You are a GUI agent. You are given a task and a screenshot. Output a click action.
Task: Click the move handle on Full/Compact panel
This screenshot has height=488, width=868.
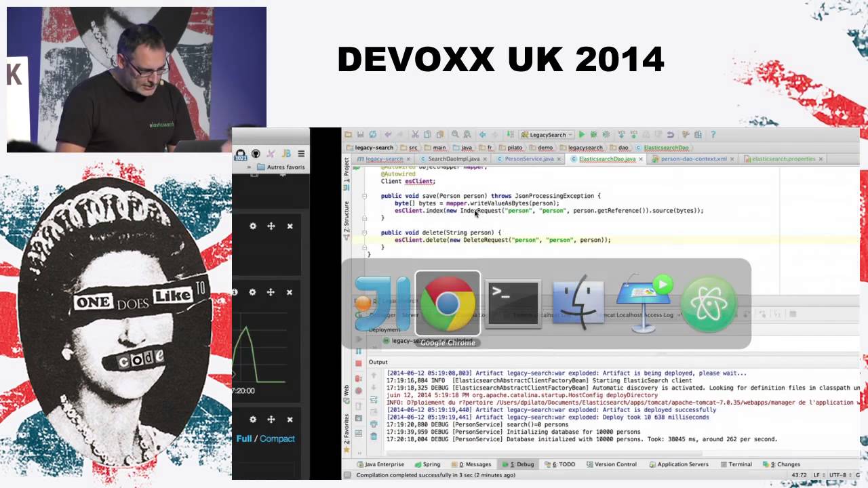pos(271,420)
